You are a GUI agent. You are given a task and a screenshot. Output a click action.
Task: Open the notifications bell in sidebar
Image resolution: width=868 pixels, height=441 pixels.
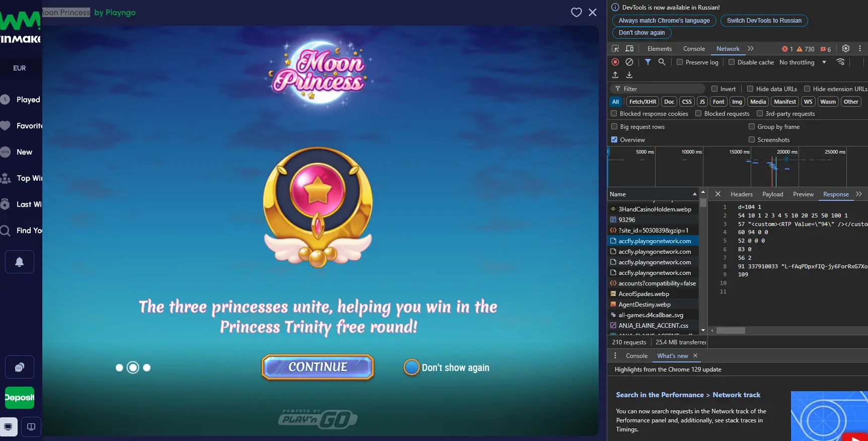[x=19, y=262]
